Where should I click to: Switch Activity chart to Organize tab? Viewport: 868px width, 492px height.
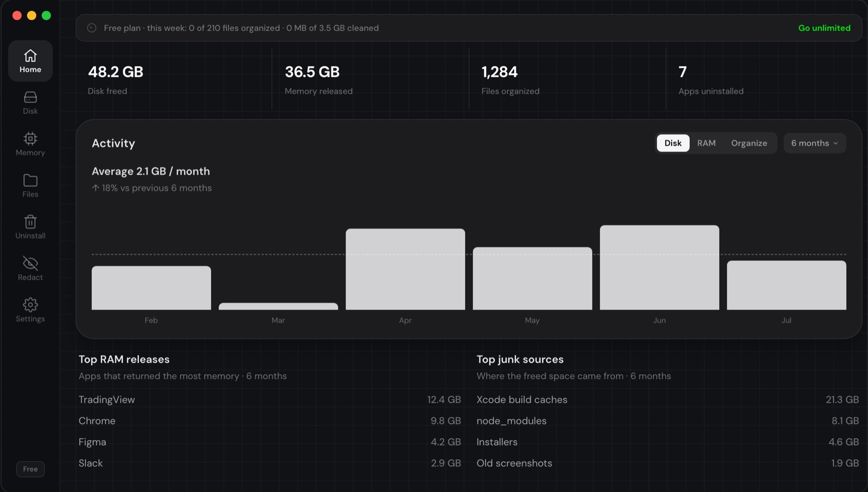[749, 143]
